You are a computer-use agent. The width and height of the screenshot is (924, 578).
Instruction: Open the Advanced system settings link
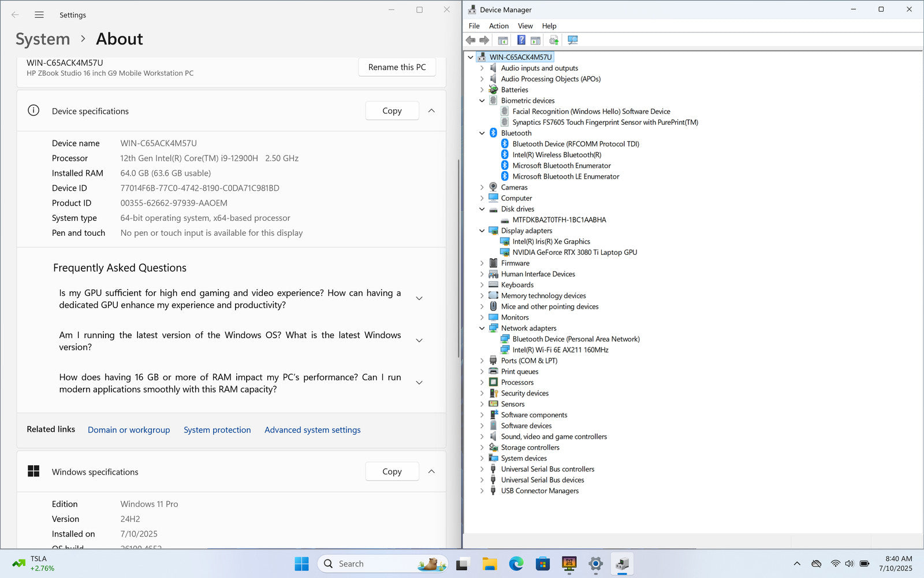point(312,430)
